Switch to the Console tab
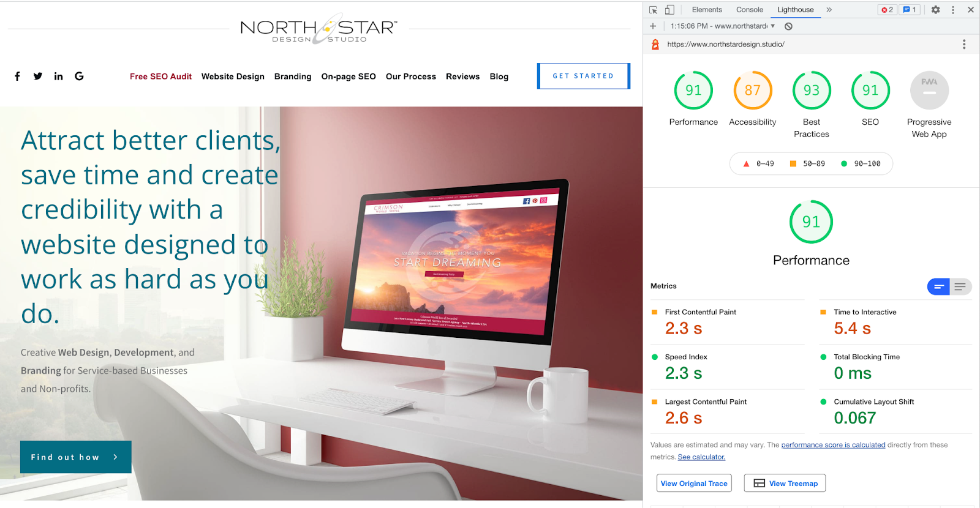The image size is (980, 508). (750, 10)
